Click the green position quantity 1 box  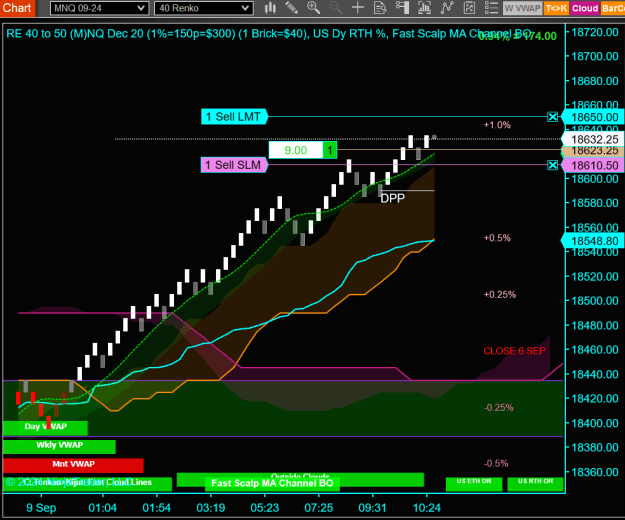[x=330, y=150]
